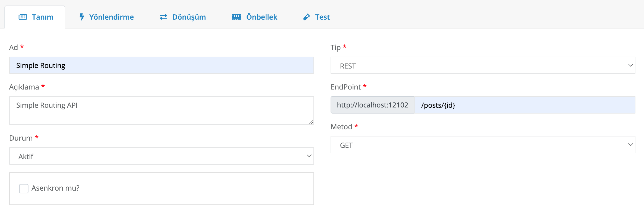Click the Açıklama textarea resize handle
This screenshot has height=221, width=644.
click(311, 122)
